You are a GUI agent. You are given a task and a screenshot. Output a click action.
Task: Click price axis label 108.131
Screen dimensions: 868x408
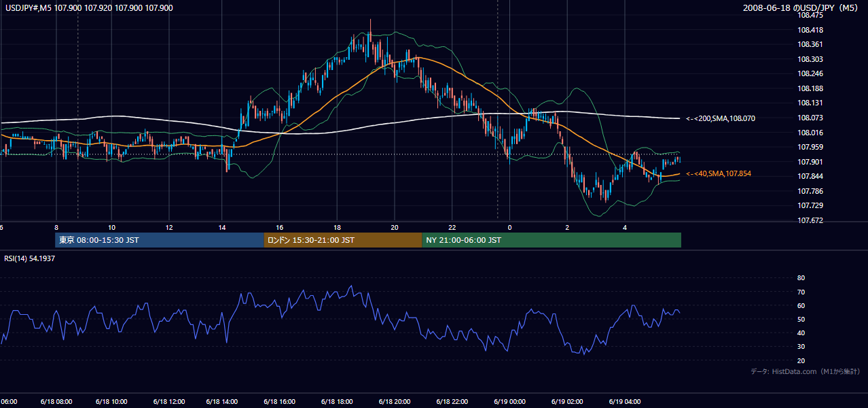coord(810,103)
